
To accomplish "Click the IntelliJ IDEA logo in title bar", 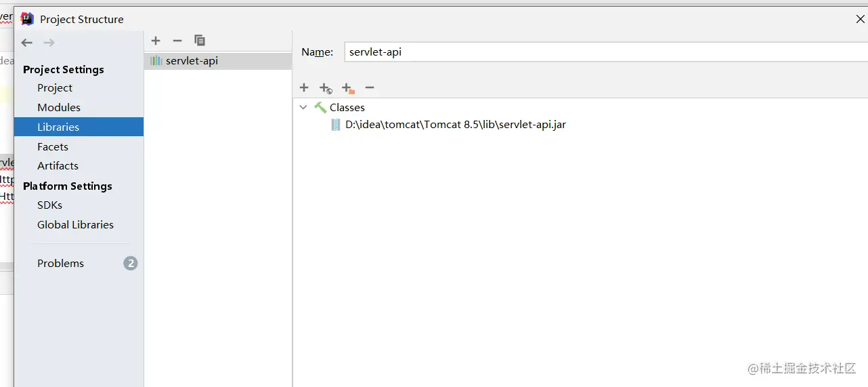I will pyautogui.click(x=27, y=19).
